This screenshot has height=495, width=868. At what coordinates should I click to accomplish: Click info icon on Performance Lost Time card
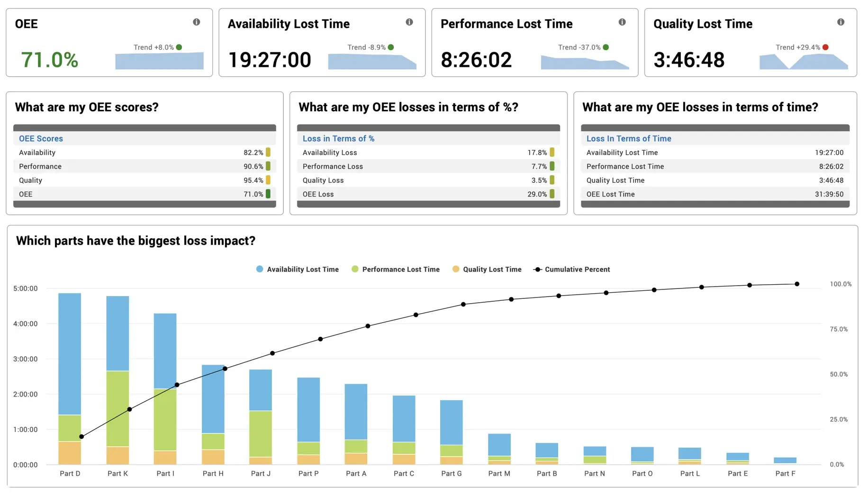622,22
